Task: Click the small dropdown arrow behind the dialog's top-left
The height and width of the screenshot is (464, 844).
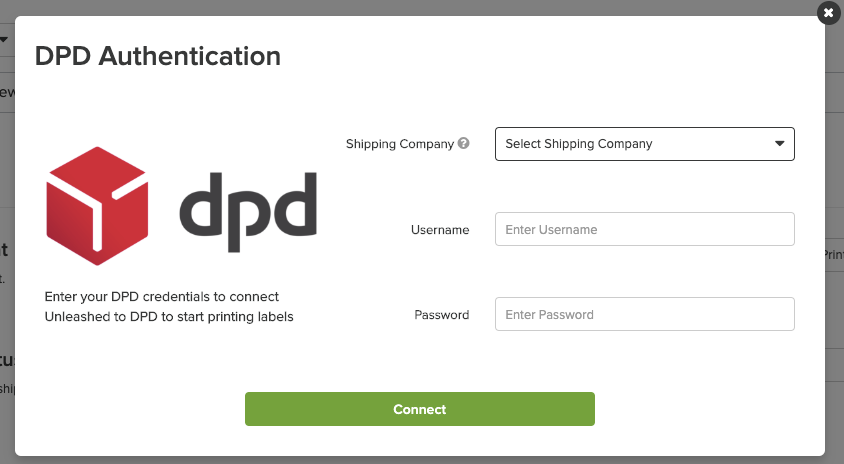Action: (4, 40)
